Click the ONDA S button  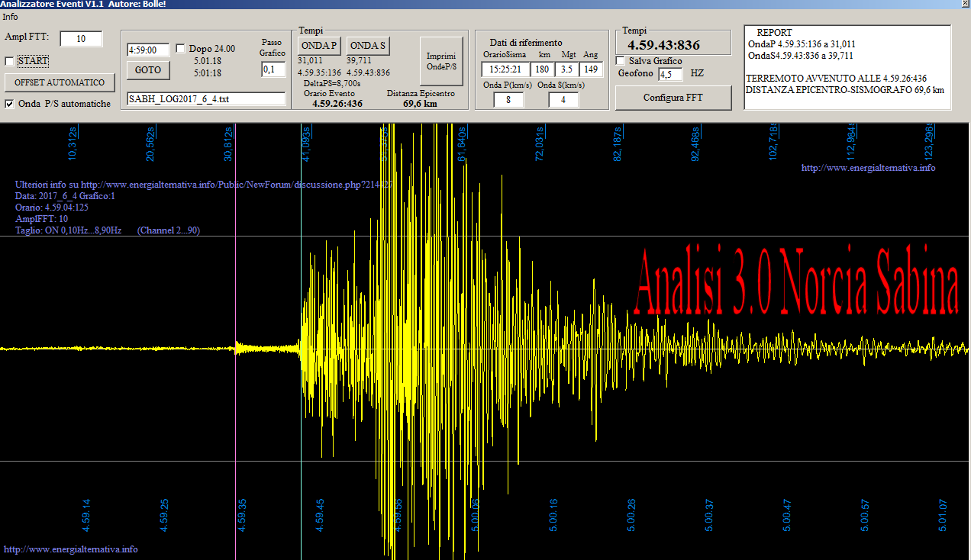368,46
